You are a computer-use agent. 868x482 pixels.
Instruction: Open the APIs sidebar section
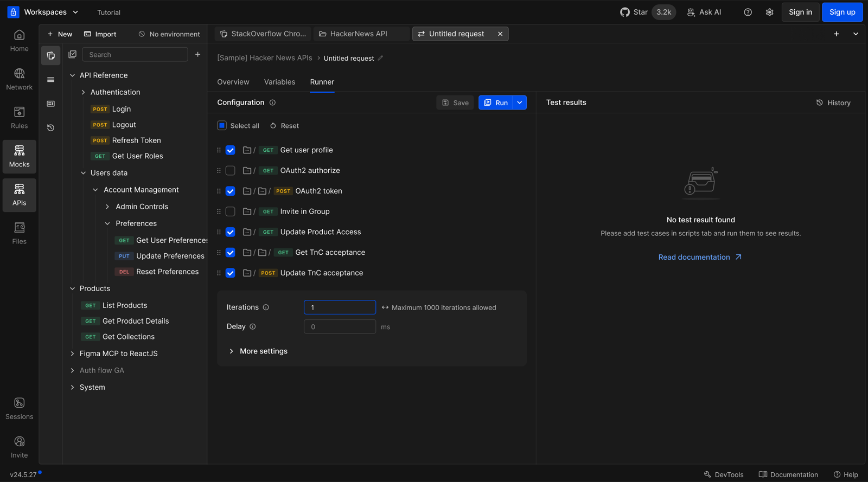tap(20, 195)
